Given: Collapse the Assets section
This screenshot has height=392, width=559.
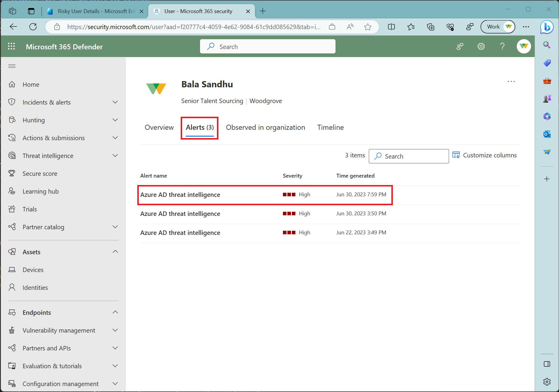Looking at the screenshot, I should (115, 252).
